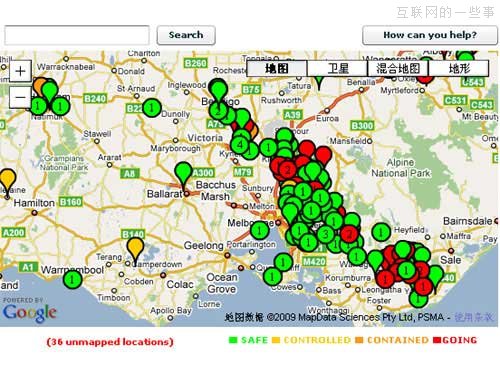Click the red marker 2 below Kilmore cluster

287,170
